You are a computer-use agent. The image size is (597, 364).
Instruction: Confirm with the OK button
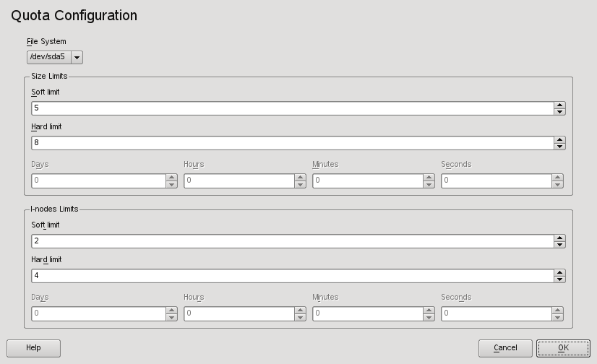[563, 348]
